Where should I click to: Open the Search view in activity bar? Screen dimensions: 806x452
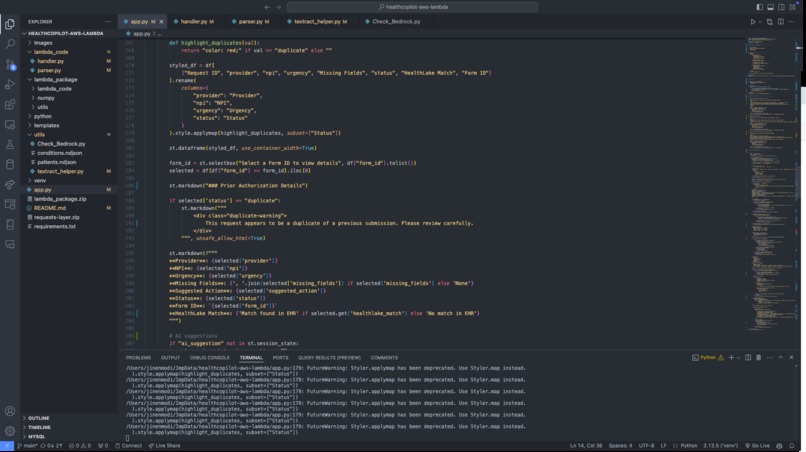point(10,44)
